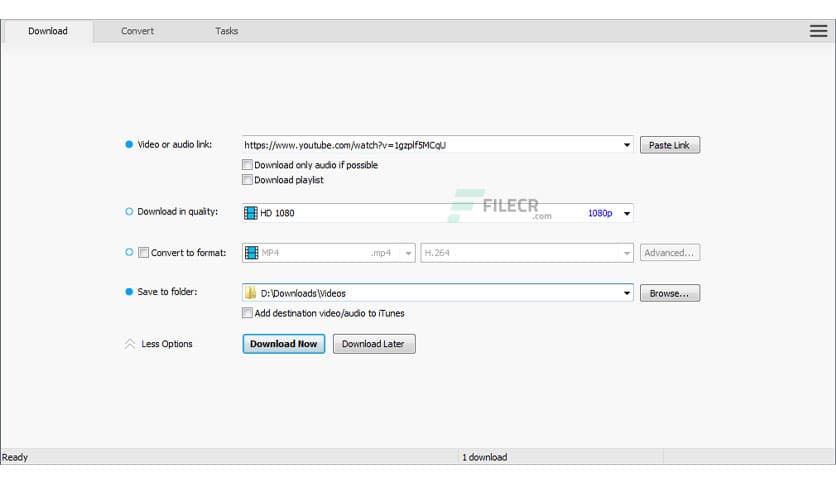Click the Advanced... button
This screenshot has width=836, height=484.
click(670, 253)
